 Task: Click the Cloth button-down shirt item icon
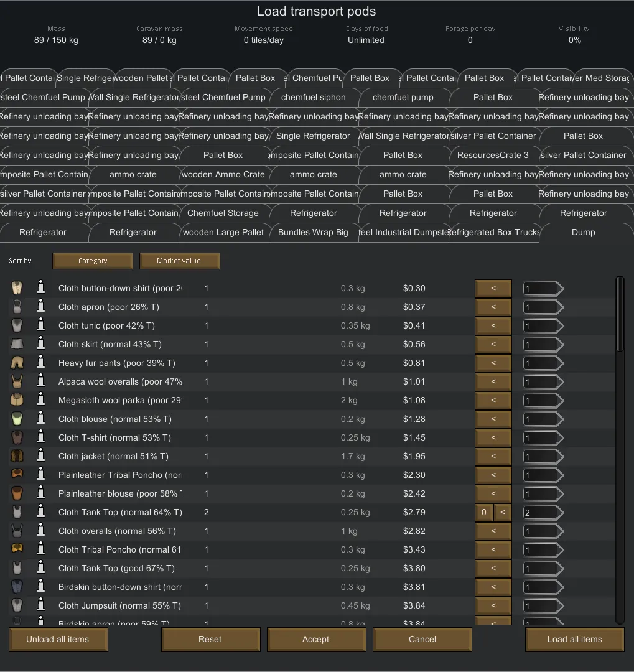[x=17, y=288]
